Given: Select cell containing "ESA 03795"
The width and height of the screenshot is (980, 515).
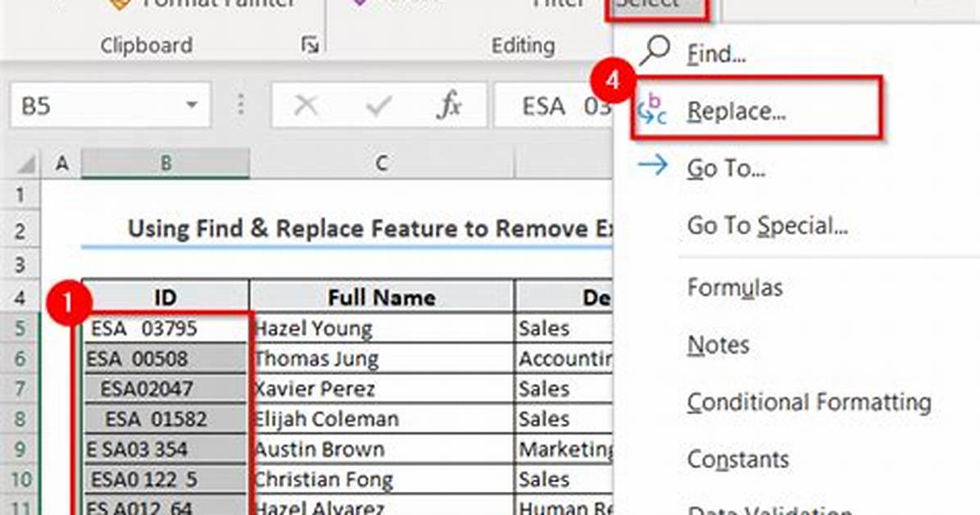Looking at the screenshot, I should coord(166,328).
